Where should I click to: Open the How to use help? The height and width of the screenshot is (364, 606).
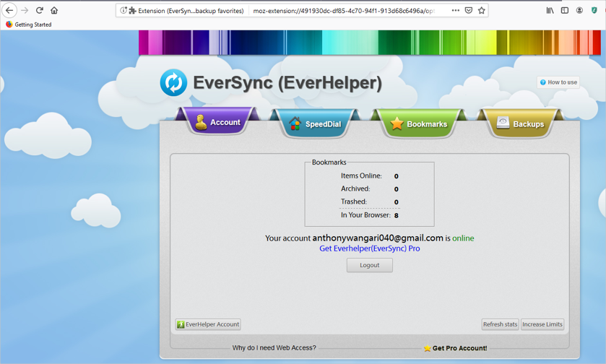coord(558,82)
